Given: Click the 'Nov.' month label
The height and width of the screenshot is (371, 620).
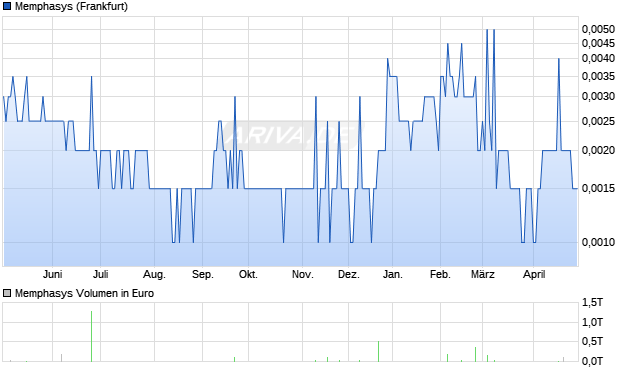Looking at the screenshot, I should pyautogui.click(x=302, y=274).
